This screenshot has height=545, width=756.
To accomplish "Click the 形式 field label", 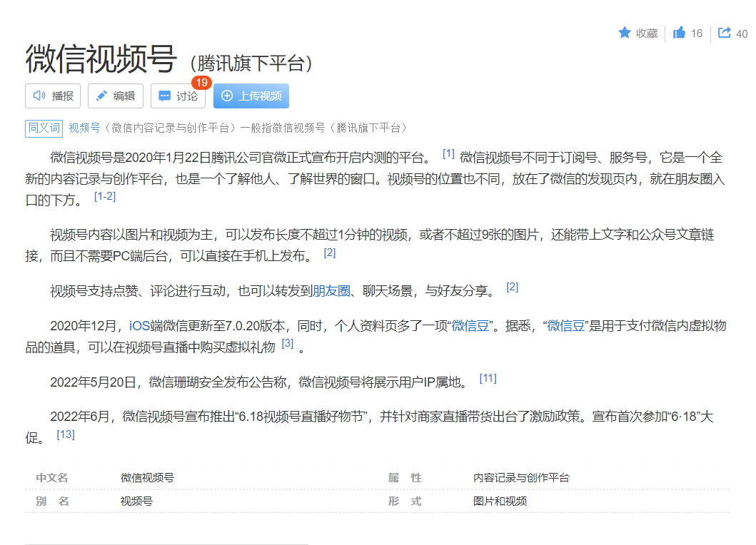I will pos(405,501).
